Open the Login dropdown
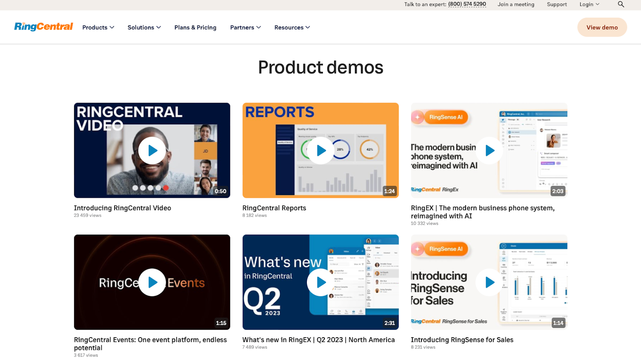641x364 pixels. pos(589,4)
